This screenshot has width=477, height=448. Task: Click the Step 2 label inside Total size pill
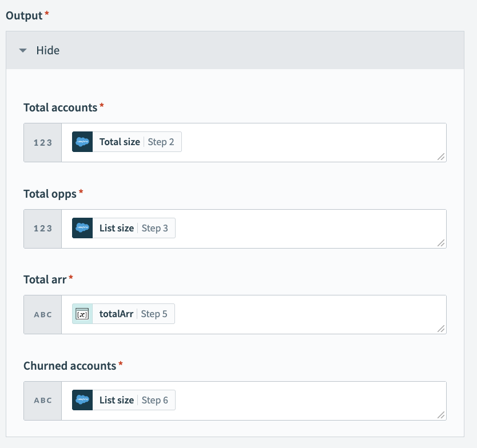click(162, 141)
